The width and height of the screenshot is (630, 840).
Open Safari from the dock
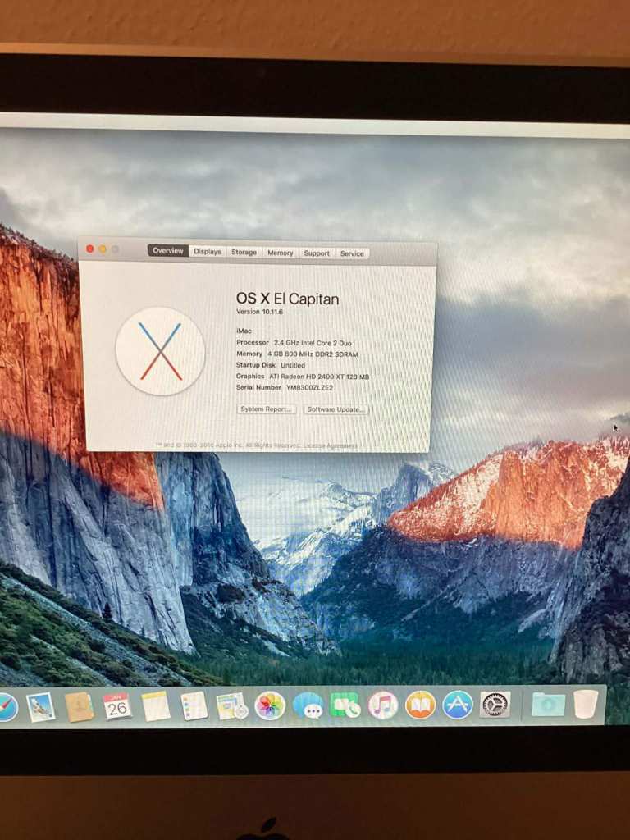coord(7,707)
